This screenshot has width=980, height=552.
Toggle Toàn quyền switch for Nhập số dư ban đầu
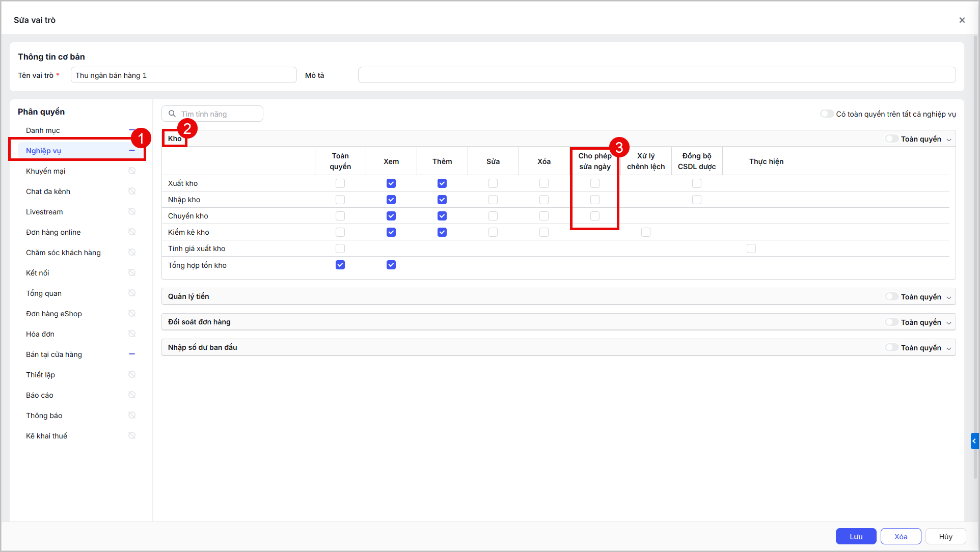click(891, 347)
